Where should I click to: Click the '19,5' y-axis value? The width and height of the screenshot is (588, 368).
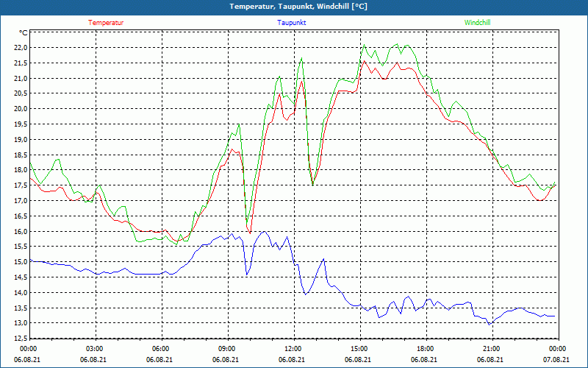(x=21, y=124)
